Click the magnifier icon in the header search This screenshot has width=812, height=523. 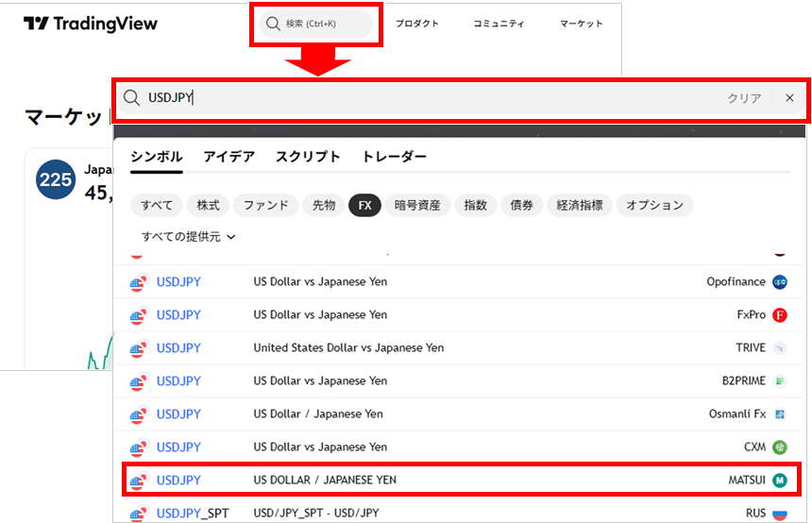[273, 24]
